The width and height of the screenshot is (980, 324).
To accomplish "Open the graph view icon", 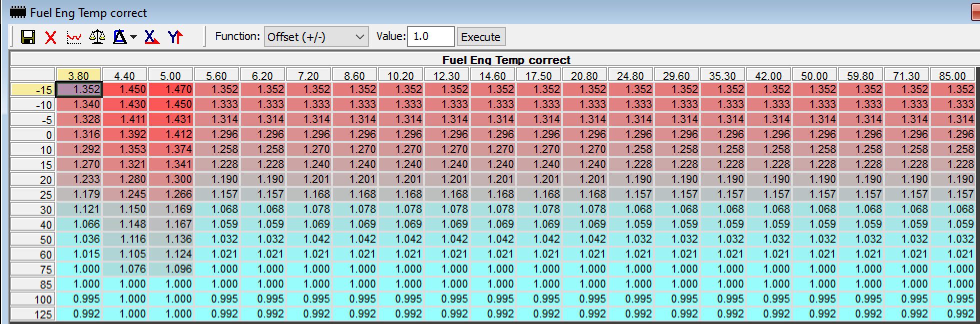I will point(74,37).
